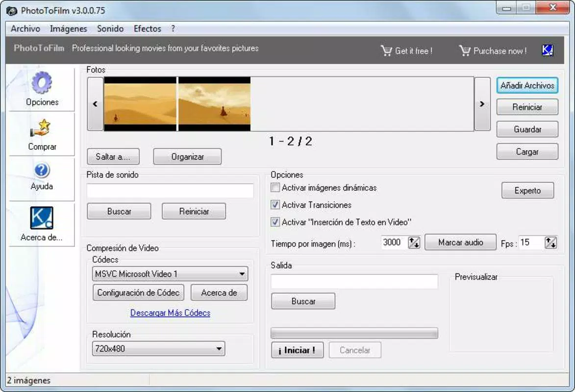Click the Fps value field 15
The width and height of the screenshot is (575, 392).
pyautogui.click(x=531, y=243)
